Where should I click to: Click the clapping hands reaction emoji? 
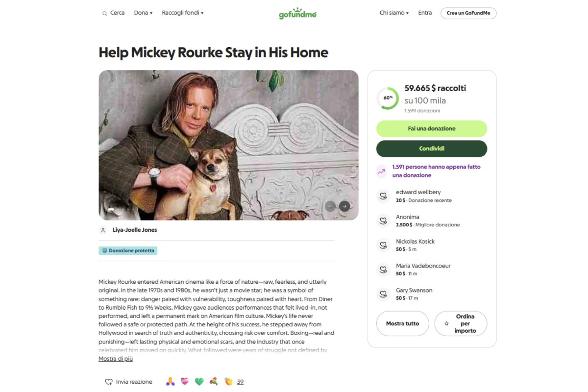228,381
